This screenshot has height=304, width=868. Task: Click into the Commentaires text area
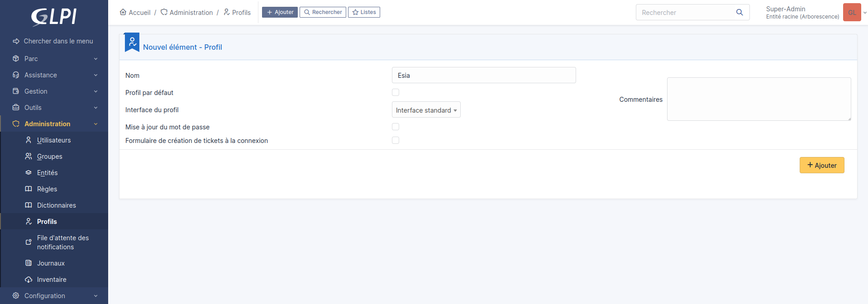tap(759, 99)
